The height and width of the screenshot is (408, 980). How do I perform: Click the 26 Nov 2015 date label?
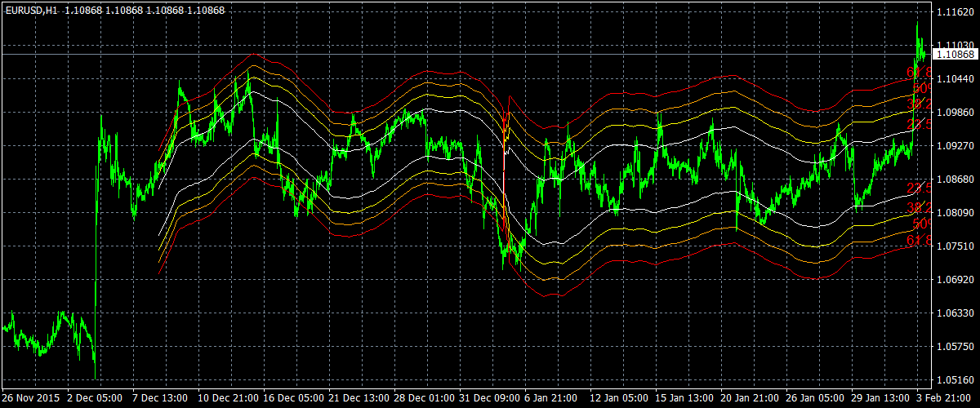point(31,397)
